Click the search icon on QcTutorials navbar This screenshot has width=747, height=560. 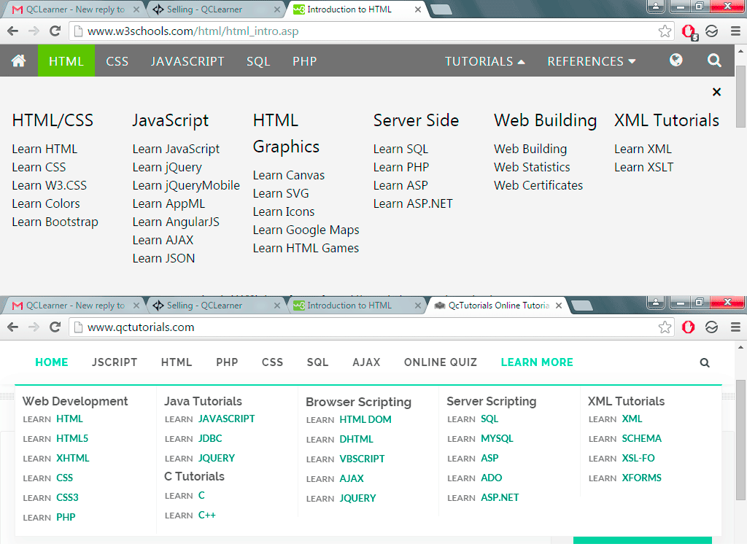(x=704, y=362)
